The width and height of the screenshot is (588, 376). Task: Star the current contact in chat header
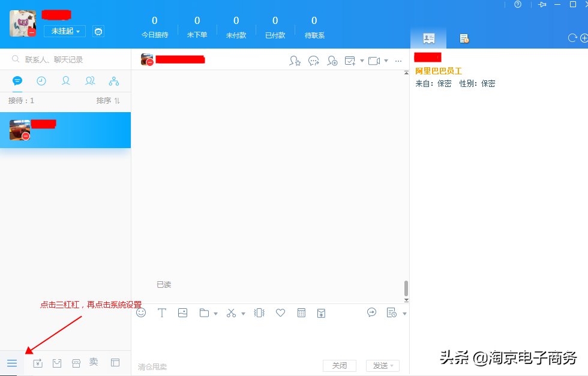(295, 60)
